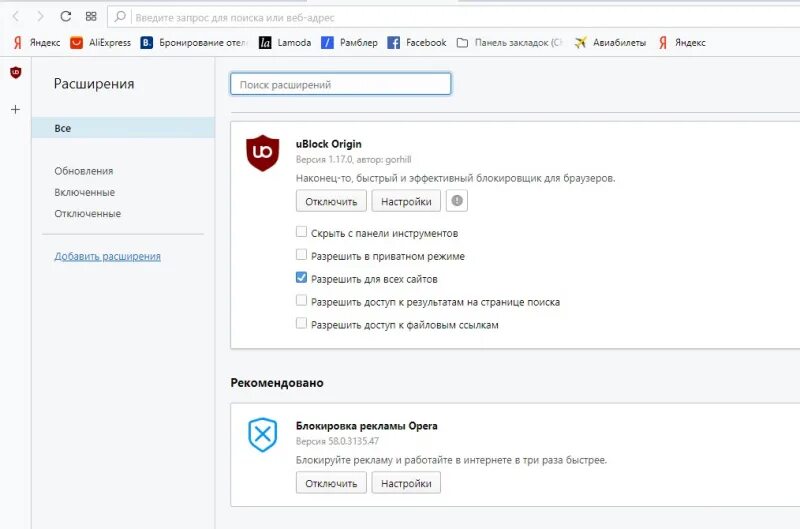
Task: Open the last Яндекс bookmark
Action: point(682,43)
